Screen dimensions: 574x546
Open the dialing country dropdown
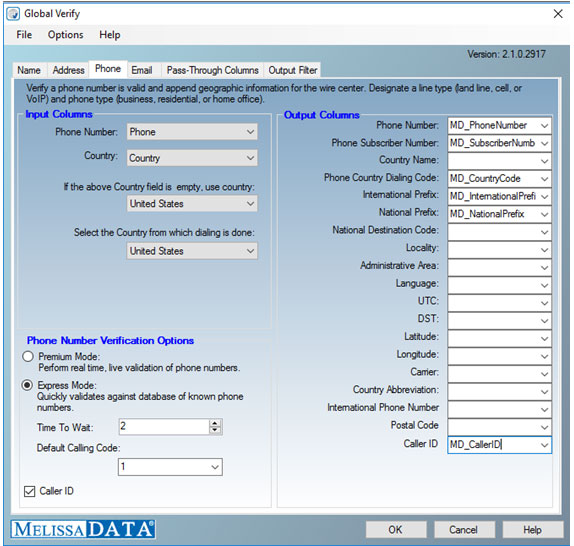(192, 251)
